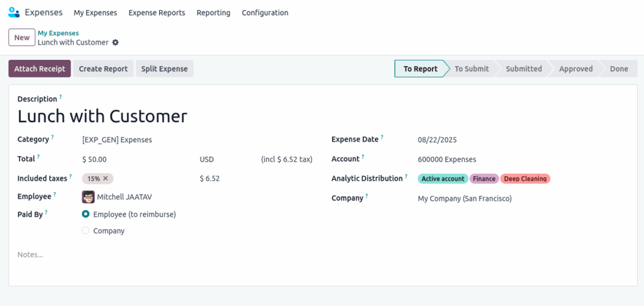Open the USD currency dropdown

220,159
